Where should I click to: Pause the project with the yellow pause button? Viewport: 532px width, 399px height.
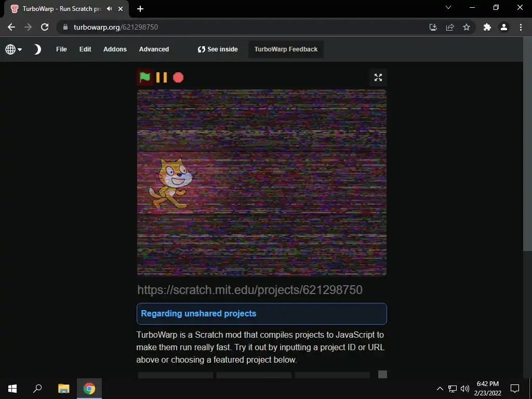[x=162, y=78]
